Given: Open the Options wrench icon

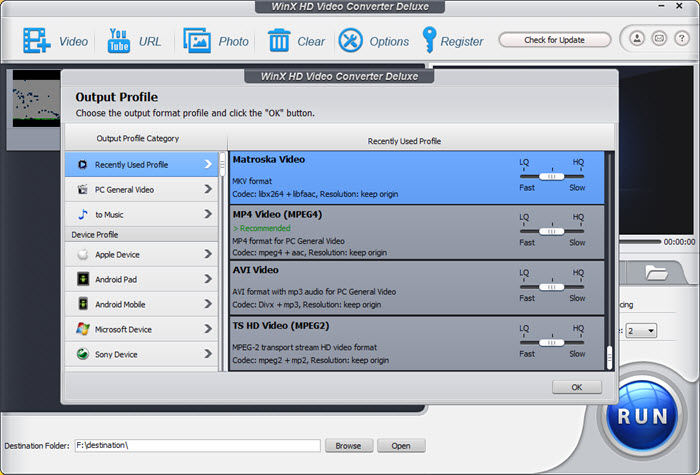Looking at the screenshot, I should (x=350, y=41).
